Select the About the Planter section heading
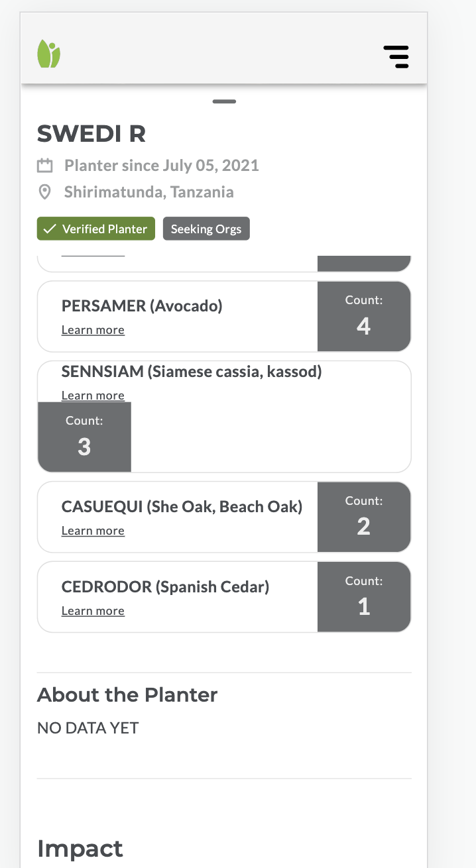This screenshot has height=868, width=476. 127,694
